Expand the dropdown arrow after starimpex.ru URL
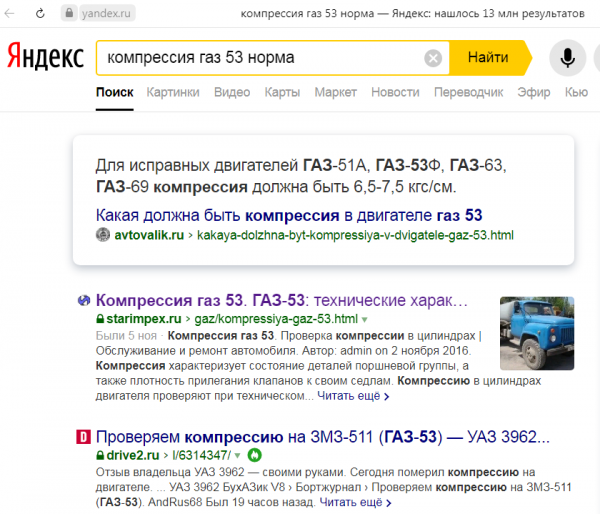The image size is (600, 514). click(x=364, y=318)
